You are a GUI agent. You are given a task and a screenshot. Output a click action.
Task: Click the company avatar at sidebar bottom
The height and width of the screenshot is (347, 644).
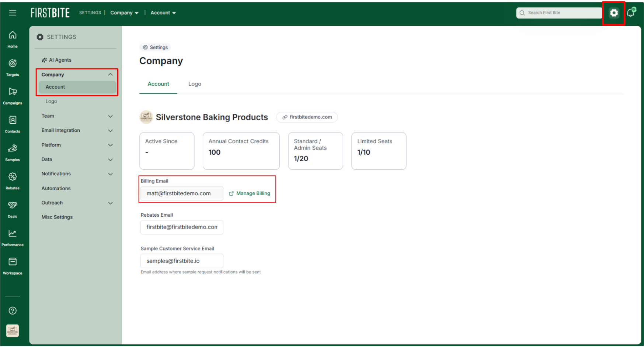tap(13, 331)
